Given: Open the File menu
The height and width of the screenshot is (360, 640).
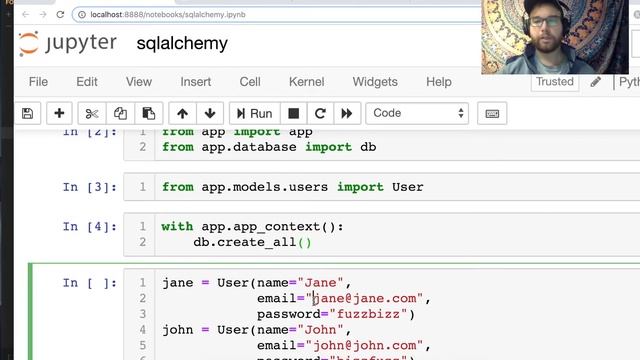Looking at the screenshot, I should coord(38,82).
